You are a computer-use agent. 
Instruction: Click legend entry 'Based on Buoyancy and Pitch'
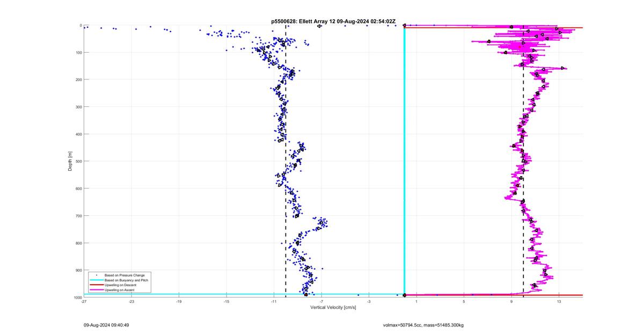point(127,280)
